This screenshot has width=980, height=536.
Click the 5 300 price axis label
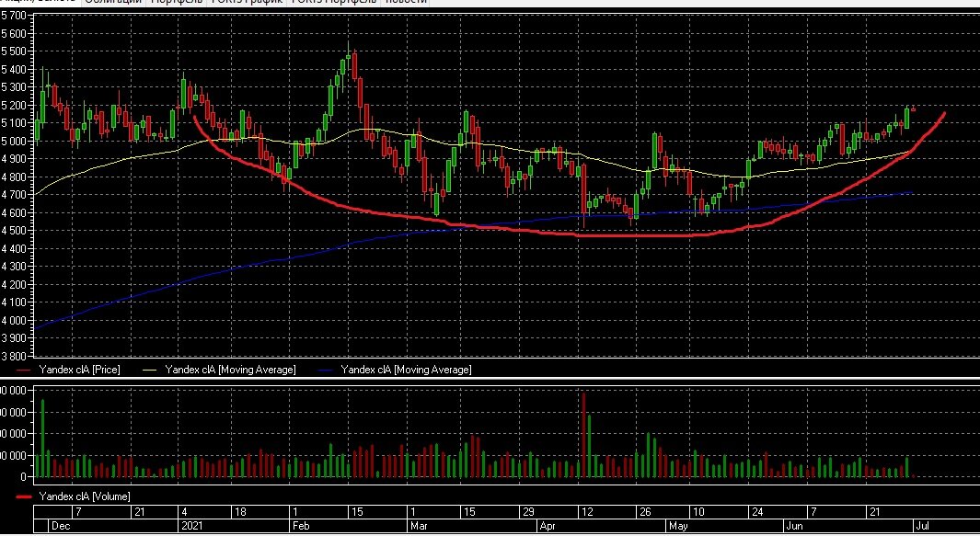point(14,87)
